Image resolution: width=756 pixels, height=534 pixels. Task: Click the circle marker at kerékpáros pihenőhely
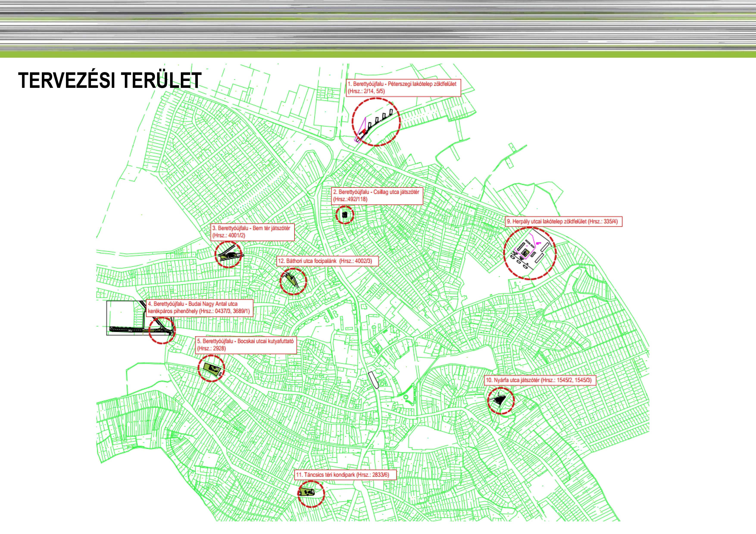162,330
